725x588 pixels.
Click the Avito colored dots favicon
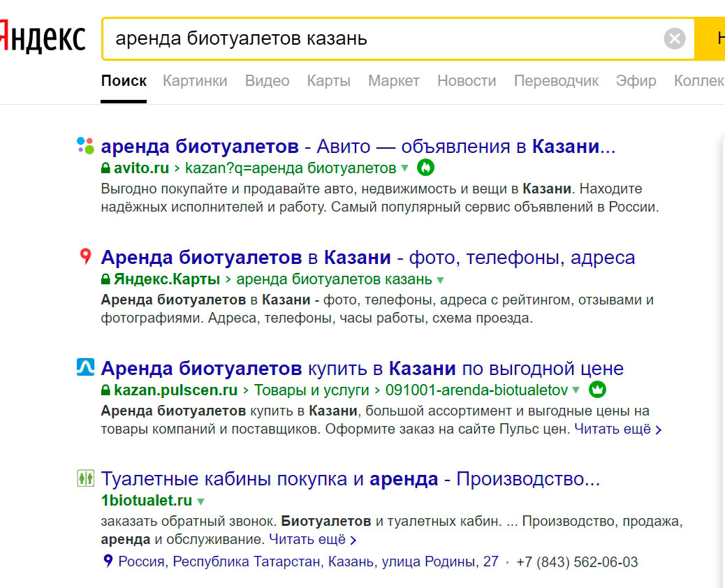pyautogui.click(x=85, y=145)
